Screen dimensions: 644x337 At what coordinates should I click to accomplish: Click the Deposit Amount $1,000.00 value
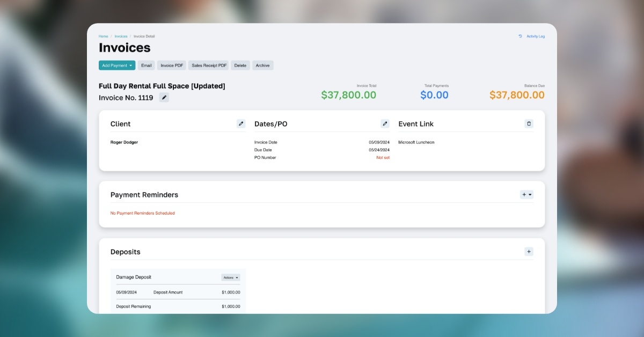coord(231,292)
